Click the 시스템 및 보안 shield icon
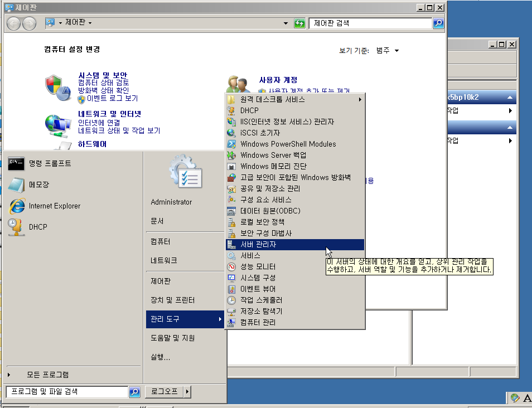Screen dimensions: 532x408 coord(57,88)
